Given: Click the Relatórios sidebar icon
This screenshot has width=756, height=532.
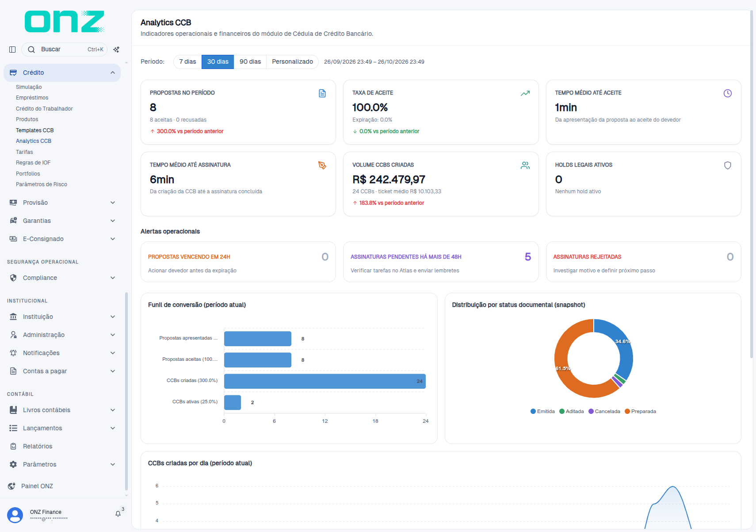Looking at the screenshot, I should 13,446.
